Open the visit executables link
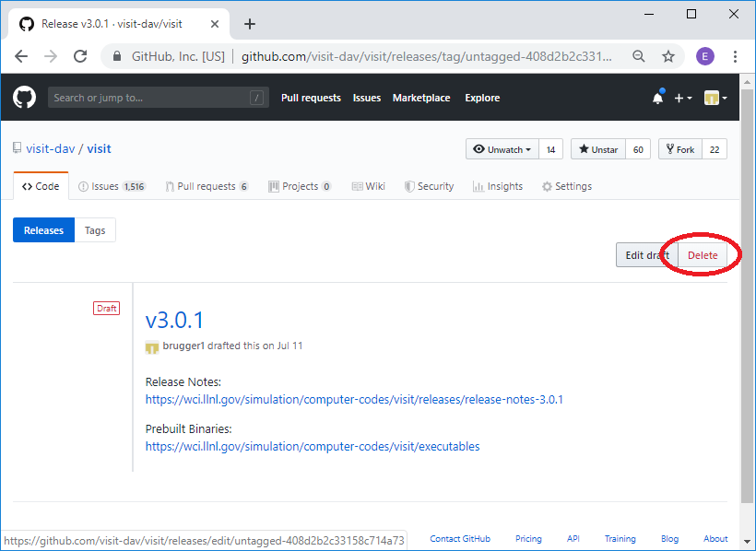The image size is (756, 551). click(313, 446)
